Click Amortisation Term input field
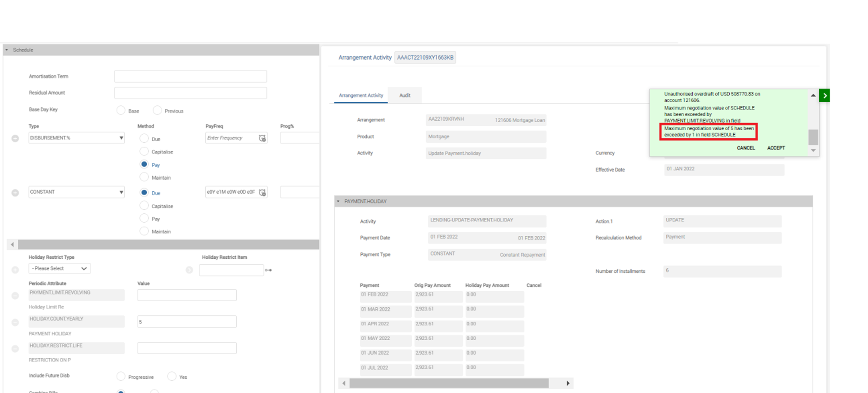 point(190,76)
